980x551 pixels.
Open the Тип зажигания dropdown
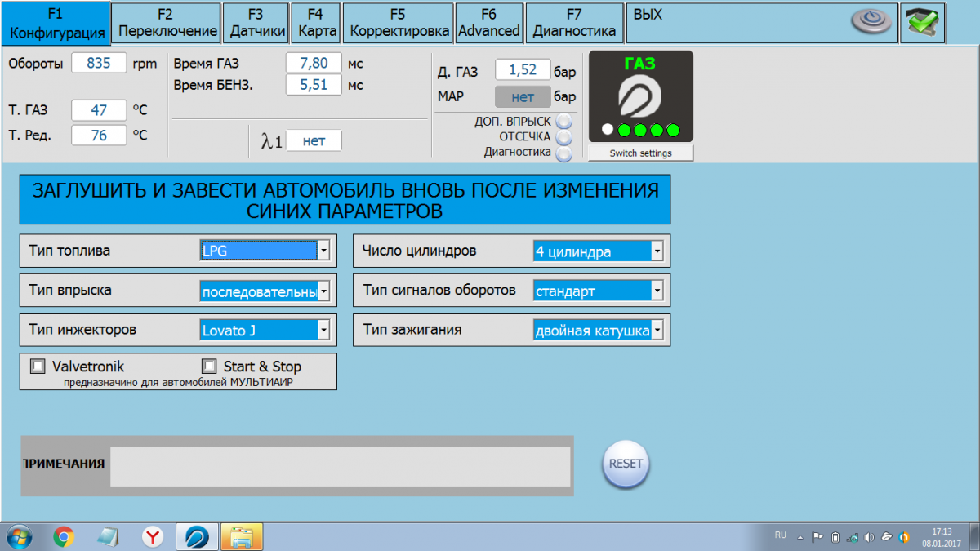[x=657, y=331]
